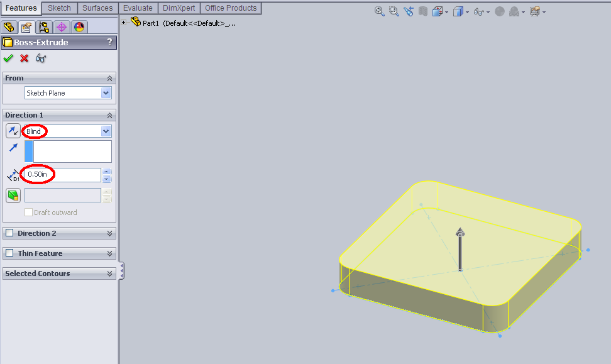Switch to the Surfaces tab
611x364 pixels.
coord(97,8)
